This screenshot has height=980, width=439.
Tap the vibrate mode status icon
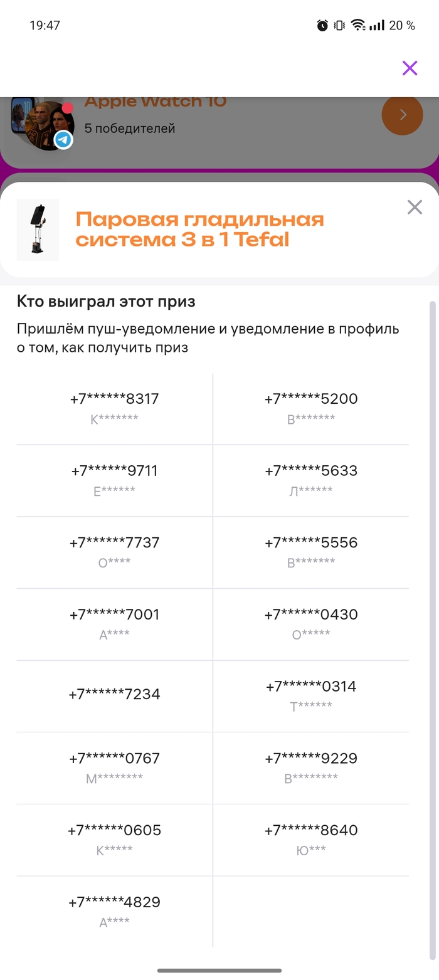[340, 26]
